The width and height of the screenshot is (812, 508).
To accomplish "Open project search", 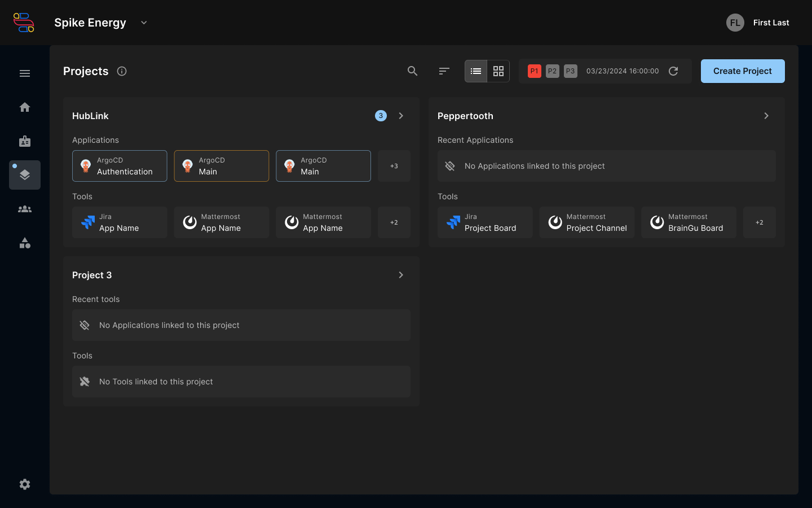I will (412, 71).
